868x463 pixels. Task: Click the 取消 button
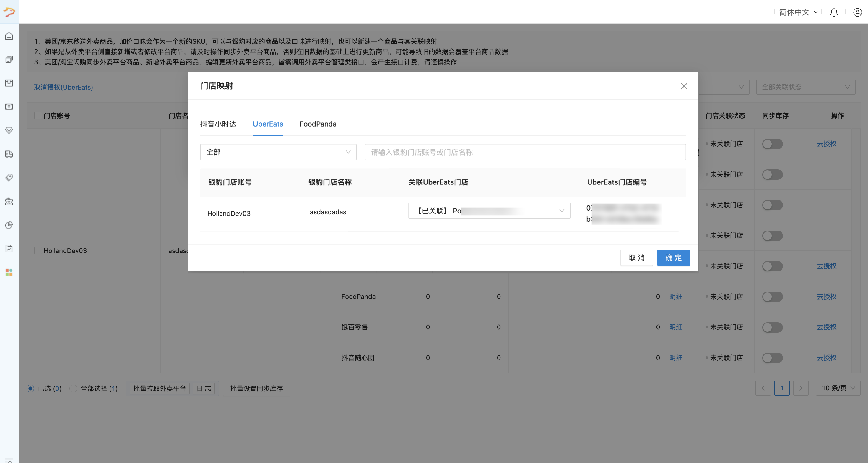pyautogui.click(x=636, y=258)
